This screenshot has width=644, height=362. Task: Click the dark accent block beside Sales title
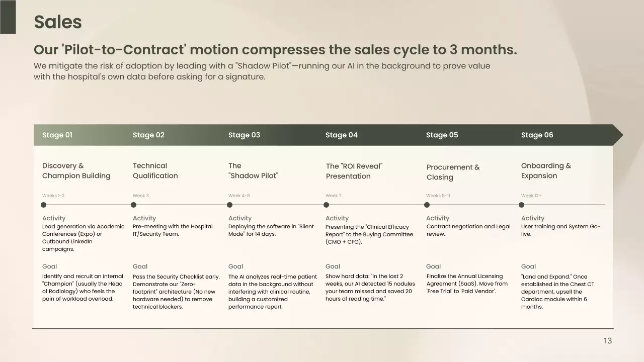8,17
